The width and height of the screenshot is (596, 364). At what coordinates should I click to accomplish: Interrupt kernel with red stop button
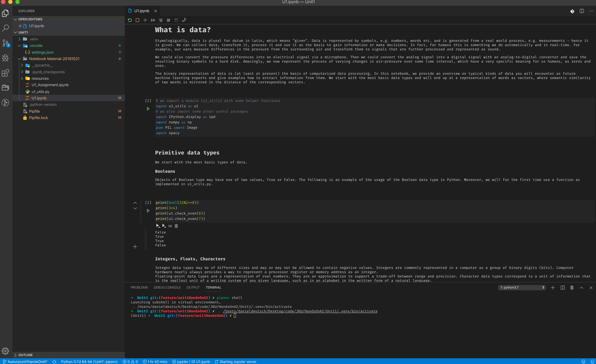click(x=137, y=20)
